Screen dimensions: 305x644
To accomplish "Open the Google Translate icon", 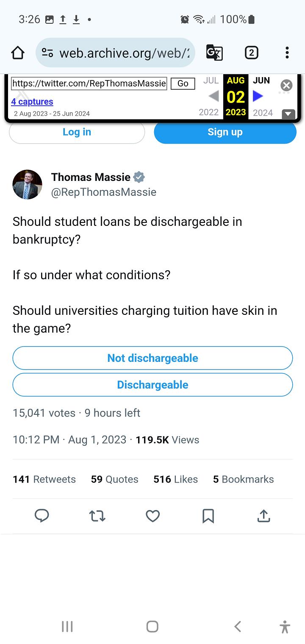I will (214, 53).
